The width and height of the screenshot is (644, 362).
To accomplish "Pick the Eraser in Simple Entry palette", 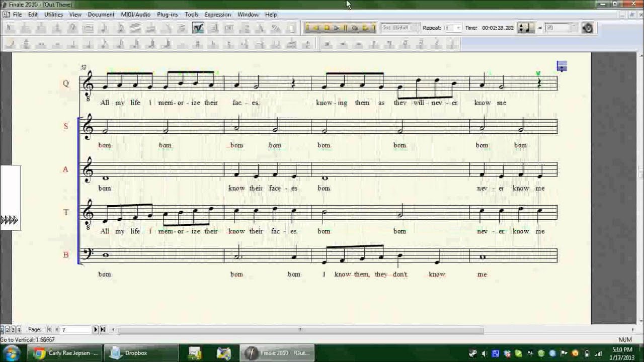I will click(9, 44).
